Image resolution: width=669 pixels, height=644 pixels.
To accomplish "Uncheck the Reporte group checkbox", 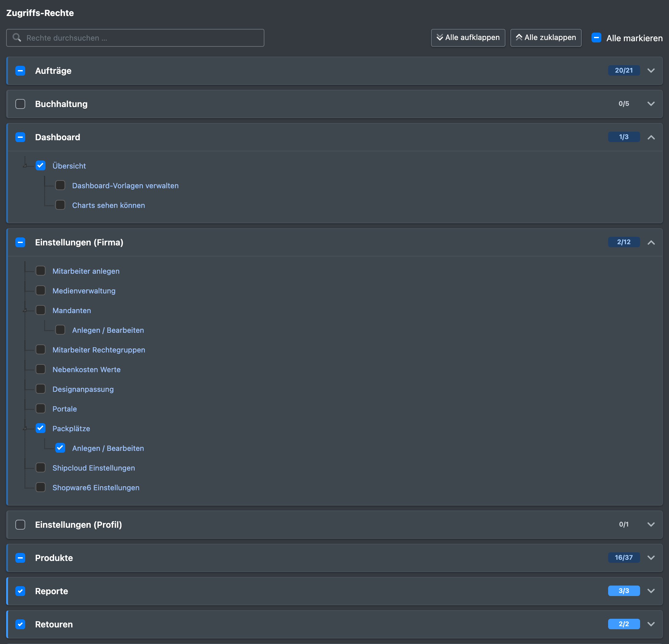I will (x=21, y=591).
